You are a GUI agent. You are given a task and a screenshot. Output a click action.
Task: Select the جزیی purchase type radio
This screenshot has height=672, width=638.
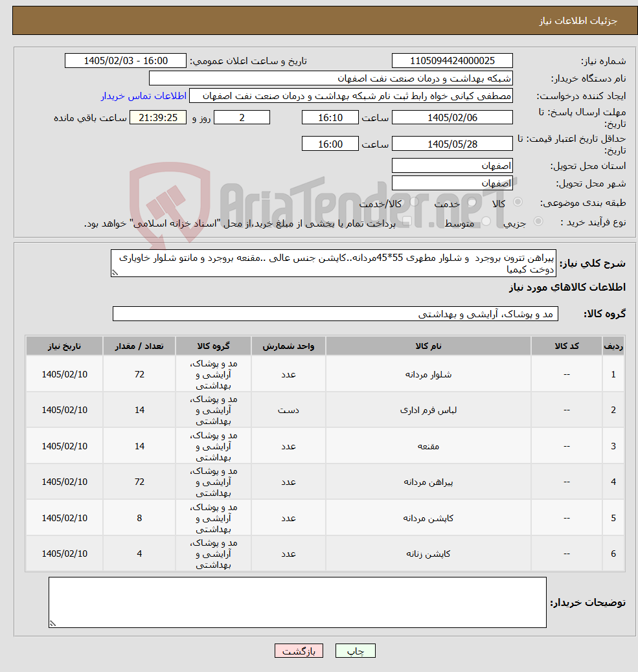pyautogui.click(x=538, y=221)
